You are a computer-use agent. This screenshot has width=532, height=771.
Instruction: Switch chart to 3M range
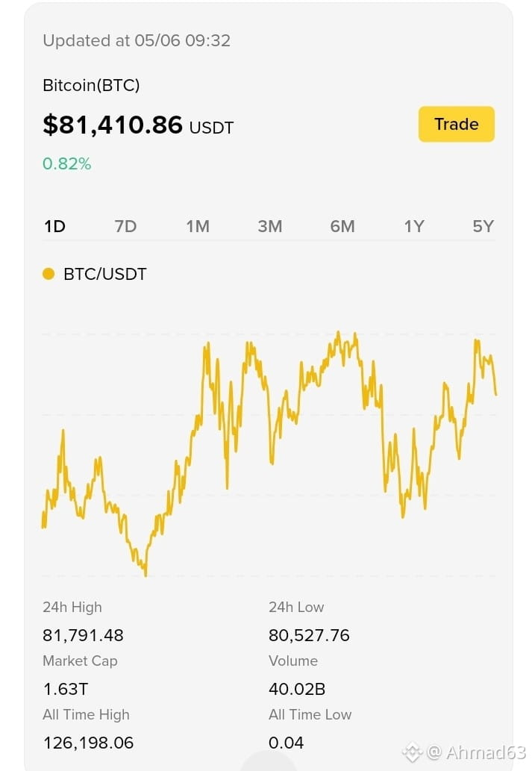[x=270, y=226]
